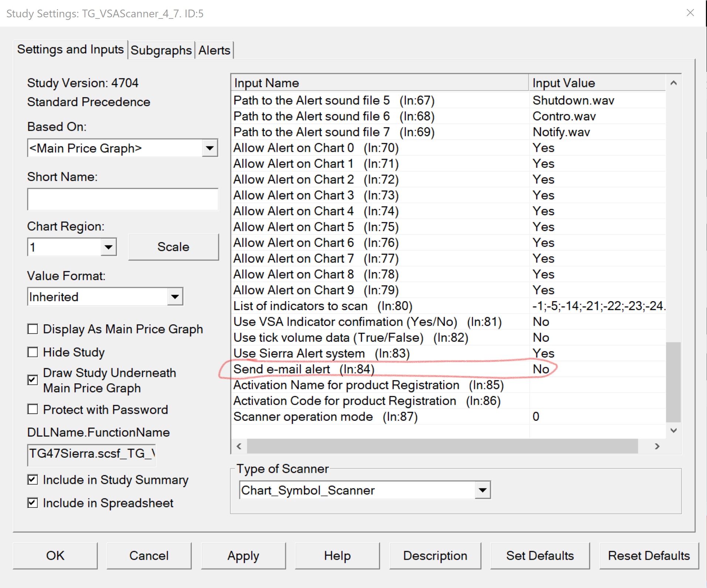This screenshot has height=588, width=707.
Task: Open the Based On dropdown
Action: pyautogui.click(x=210, y=148)
